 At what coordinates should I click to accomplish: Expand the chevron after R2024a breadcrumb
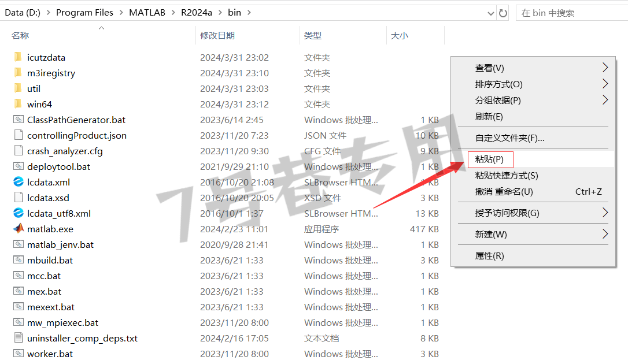click(x=220, y=13)
